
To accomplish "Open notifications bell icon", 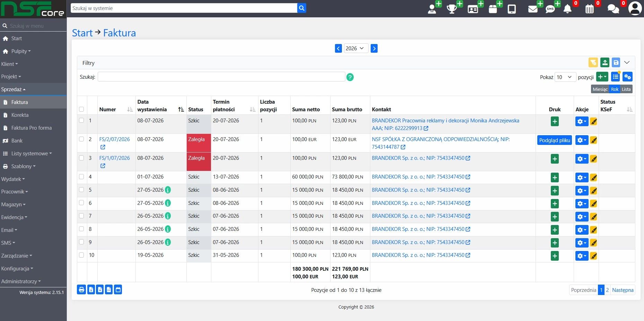I will pyautogui.click(x=567, y=9).
